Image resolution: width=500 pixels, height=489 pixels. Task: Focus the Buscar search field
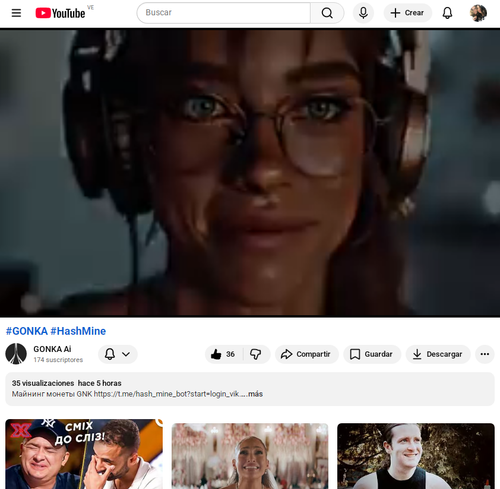(x=224, y=13)
